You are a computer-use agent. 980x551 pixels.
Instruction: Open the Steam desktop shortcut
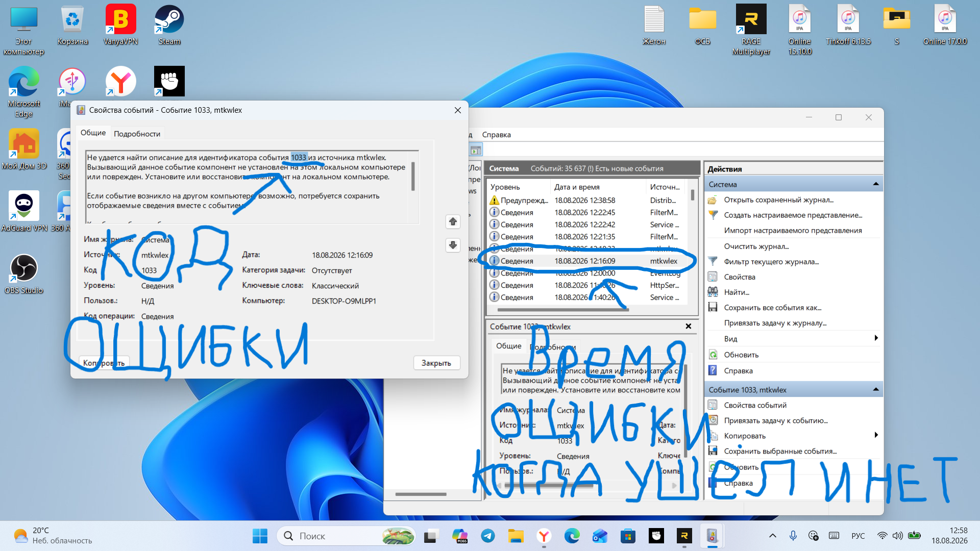pos(169,25)
